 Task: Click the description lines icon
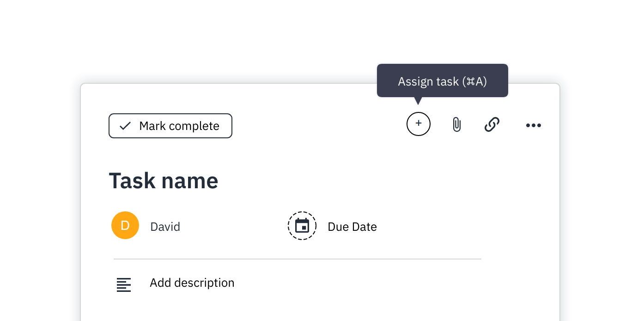124,284
